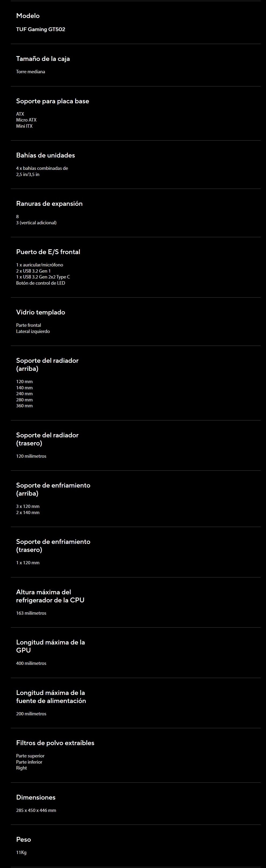Select the Torre mediana value

(x=30, y=71)
